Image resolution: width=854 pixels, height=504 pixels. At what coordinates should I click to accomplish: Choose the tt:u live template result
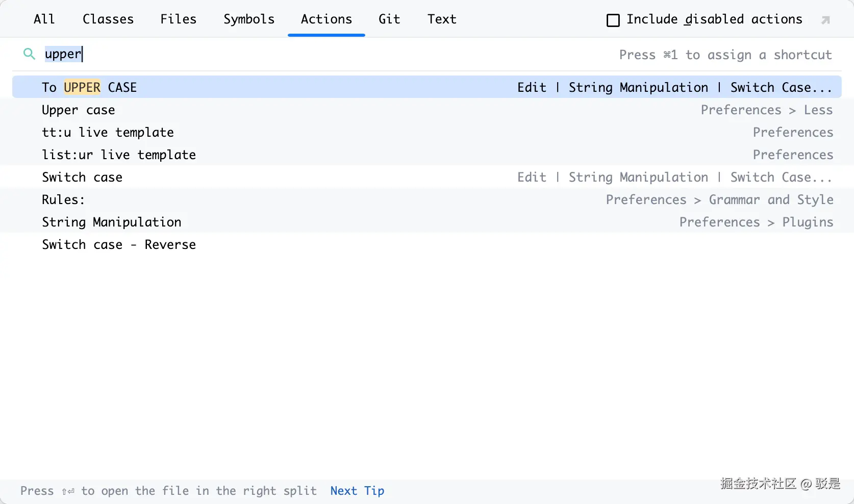(x=108, y=133)
